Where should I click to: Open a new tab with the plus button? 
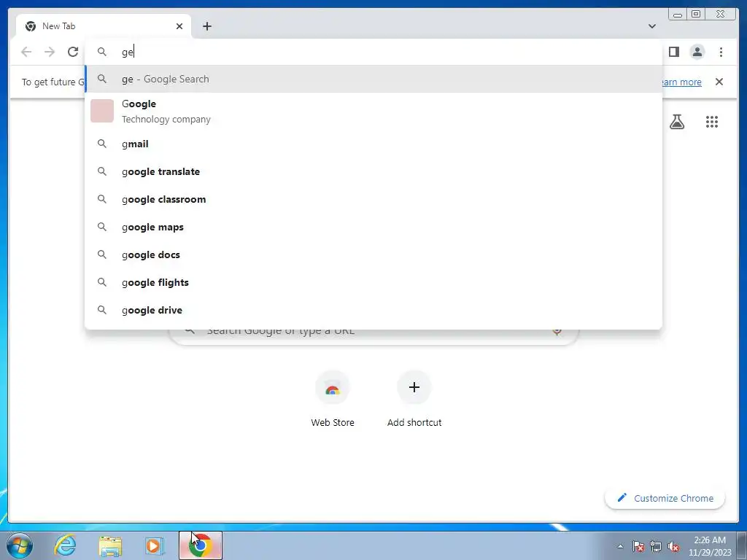pos(206,26)
